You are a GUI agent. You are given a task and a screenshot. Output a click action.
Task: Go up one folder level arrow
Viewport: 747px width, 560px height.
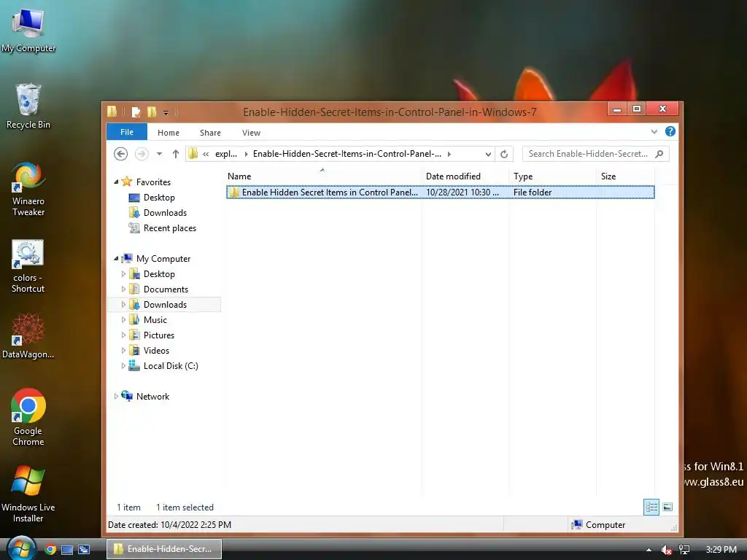(x=175, y=154)
